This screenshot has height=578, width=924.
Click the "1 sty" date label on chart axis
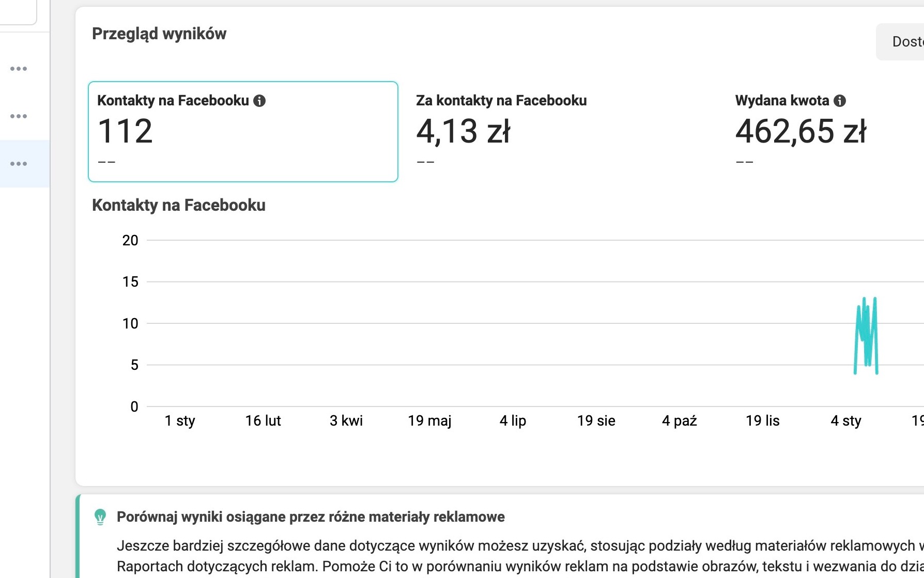pos(180,421)
